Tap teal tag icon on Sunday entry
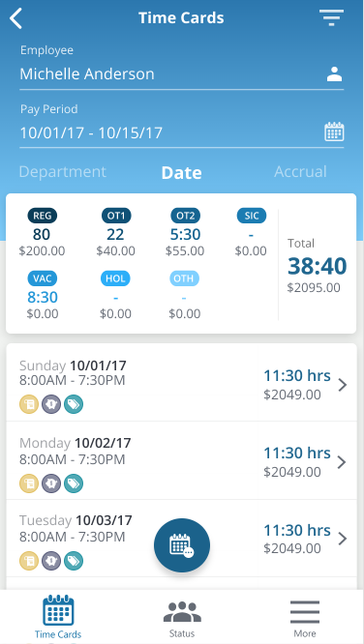The height and width of the screenshot is (644, 364). pyautogui.click(x=74, y=404)
